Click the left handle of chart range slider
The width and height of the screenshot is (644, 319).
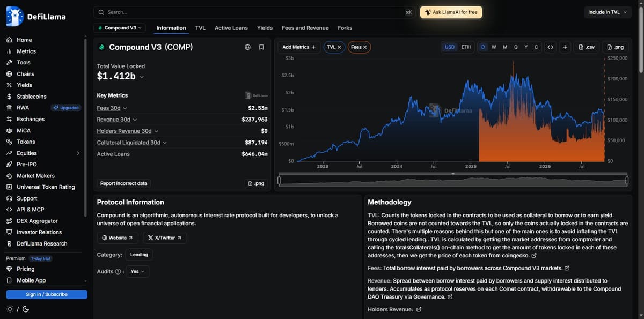[279, 181]
